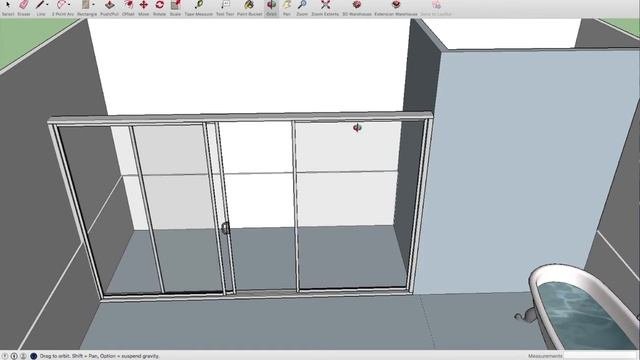Click the status text 'Drag to orbit'
640x360 pixels.
(56, 356)
